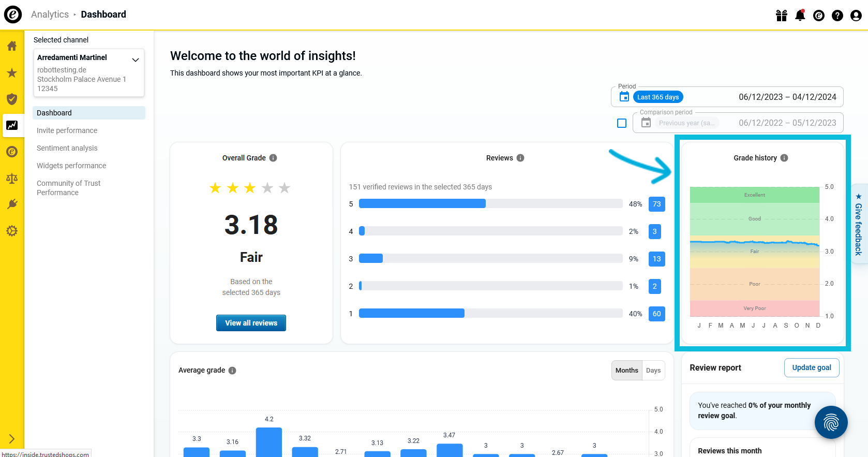Click the 4.2 bar in Average grade chart

click(269, 442)
